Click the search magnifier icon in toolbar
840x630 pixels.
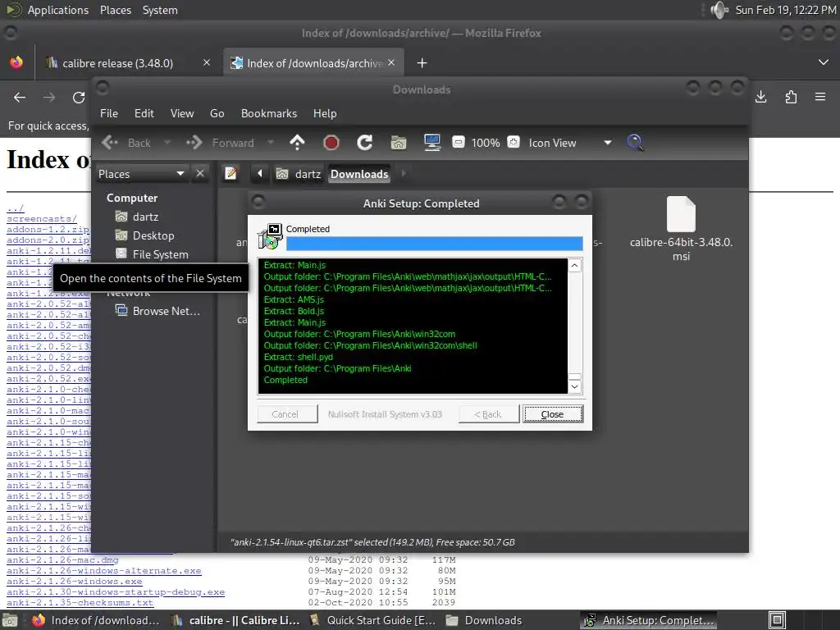click(x=635, y=143)
